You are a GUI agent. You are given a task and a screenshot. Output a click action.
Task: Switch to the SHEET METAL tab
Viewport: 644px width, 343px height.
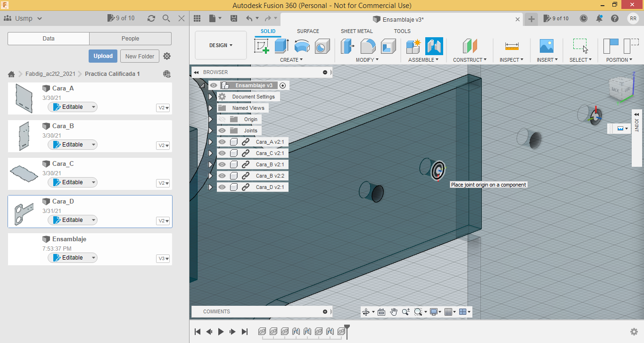pyautogui.click(x=357, y=31)
